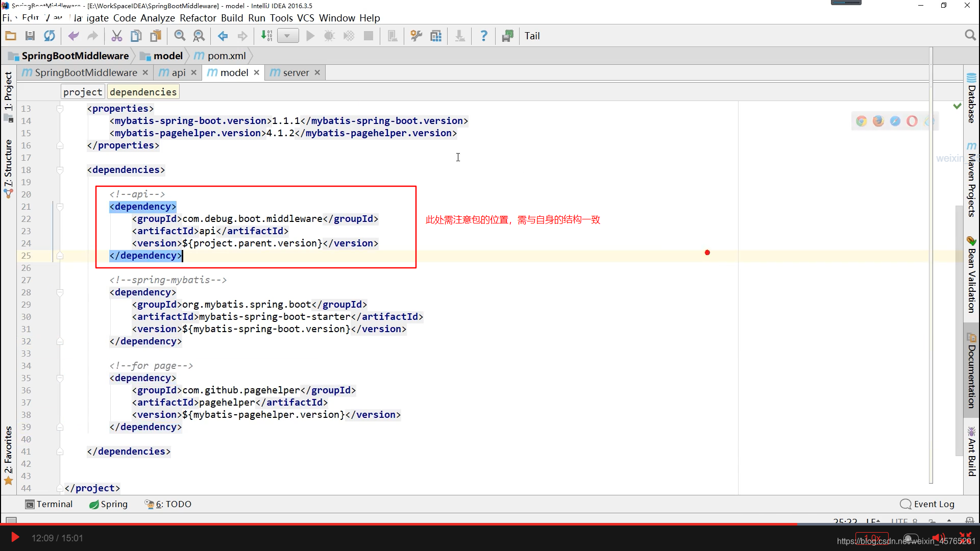Open the Database tool window
Screen dimensions: 980x551
click(971, 98)
